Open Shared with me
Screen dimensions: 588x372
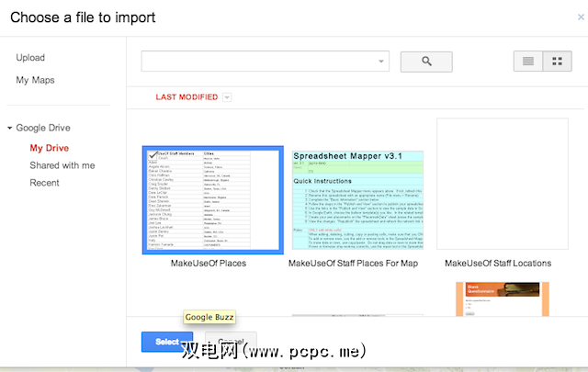coord(62,165)
